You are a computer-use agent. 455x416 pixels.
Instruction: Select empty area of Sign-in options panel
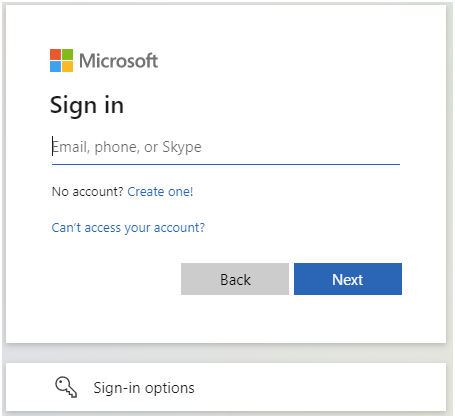[x=317, y=387]
